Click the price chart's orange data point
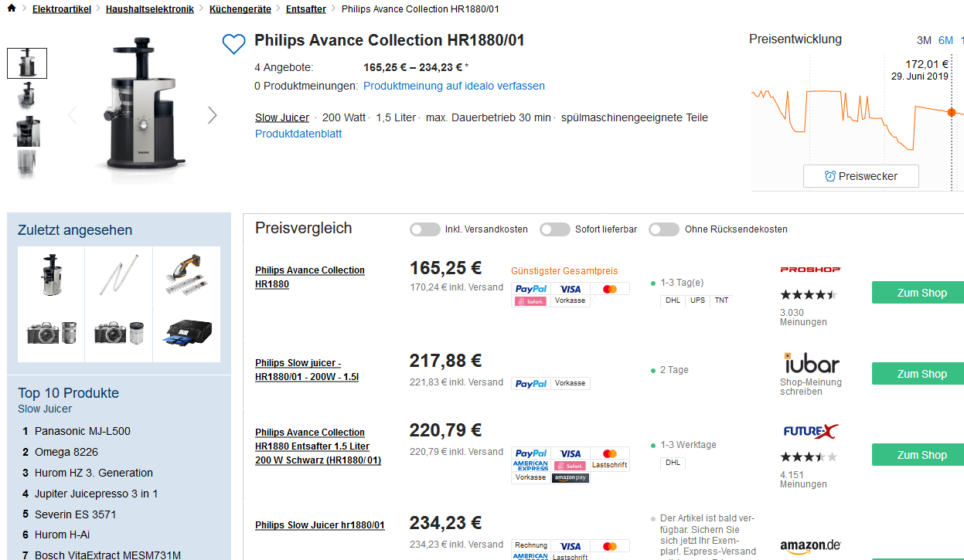Screen dimensions: 964x560 [952, 112]
